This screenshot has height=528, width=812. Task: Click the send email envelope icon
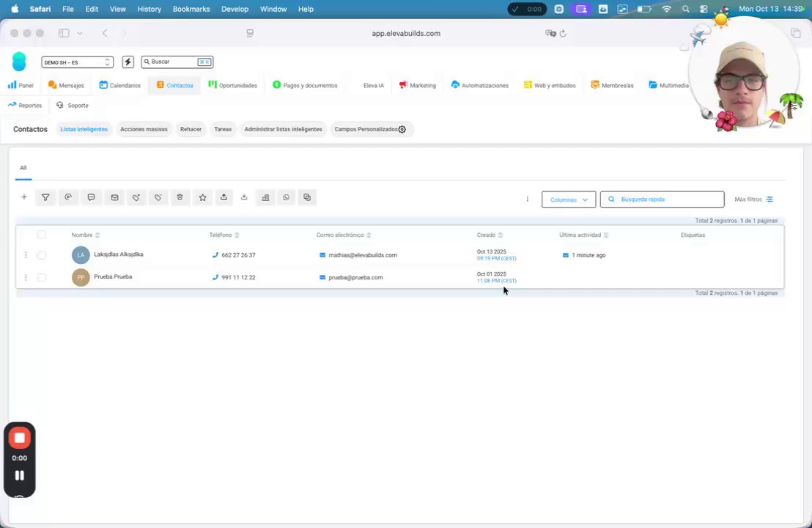pos(114,197)
